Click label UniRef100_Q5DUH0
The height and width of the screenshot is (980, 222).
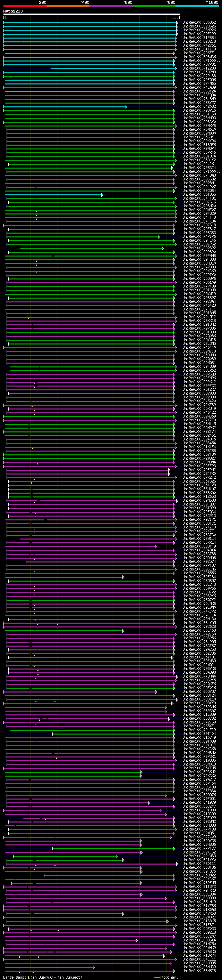[199, 355]
